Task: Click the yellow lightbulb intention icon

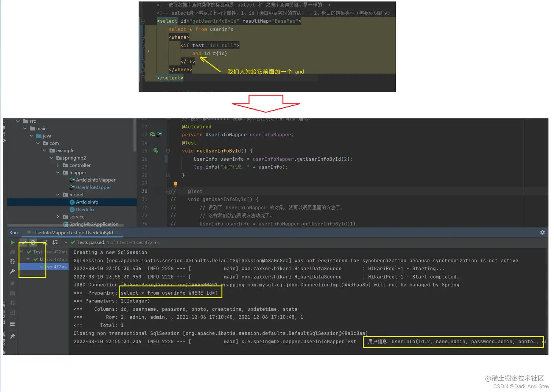Action: click(x=176, y=184)
